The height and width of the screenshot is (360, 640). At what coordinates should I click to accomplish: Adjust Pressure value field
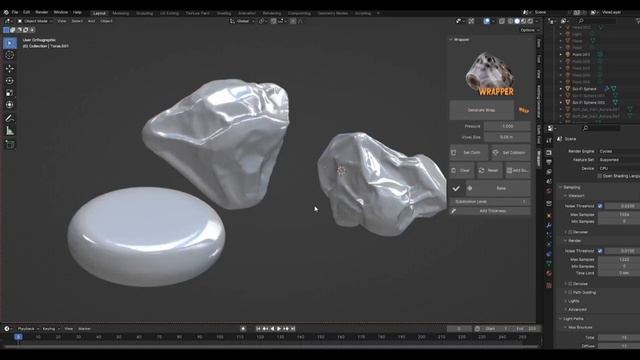pos(507,126)
